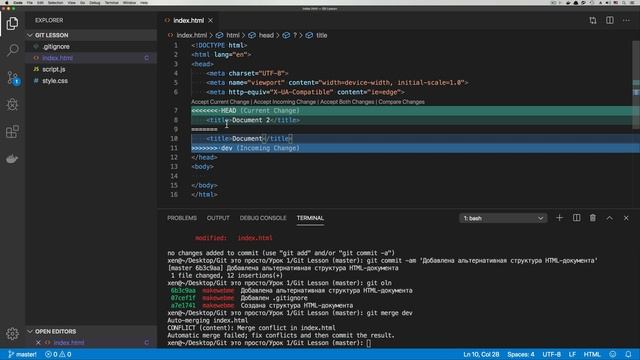Click the Open Changes icon in editor toolbar
This screenshot has height=360, width=640.
click(x=593, y=20)
